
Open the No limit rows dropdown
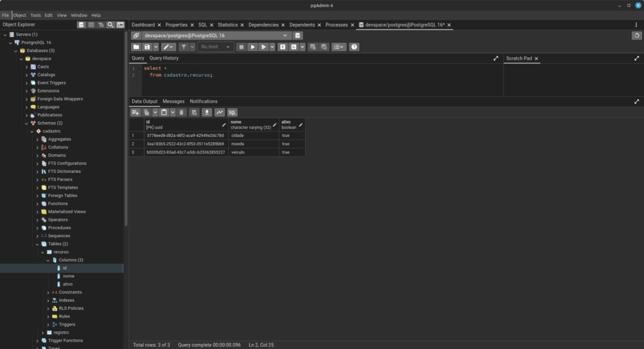(216, 47)
